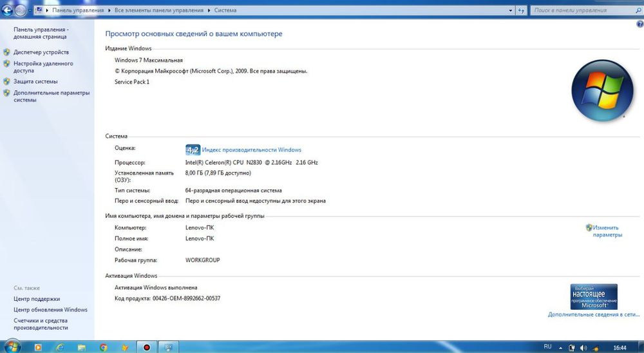Click the 'WORKGROUP' workgroup value
Image resolution: width=644 pixels, height=353 pixels.
pos(202,260)
